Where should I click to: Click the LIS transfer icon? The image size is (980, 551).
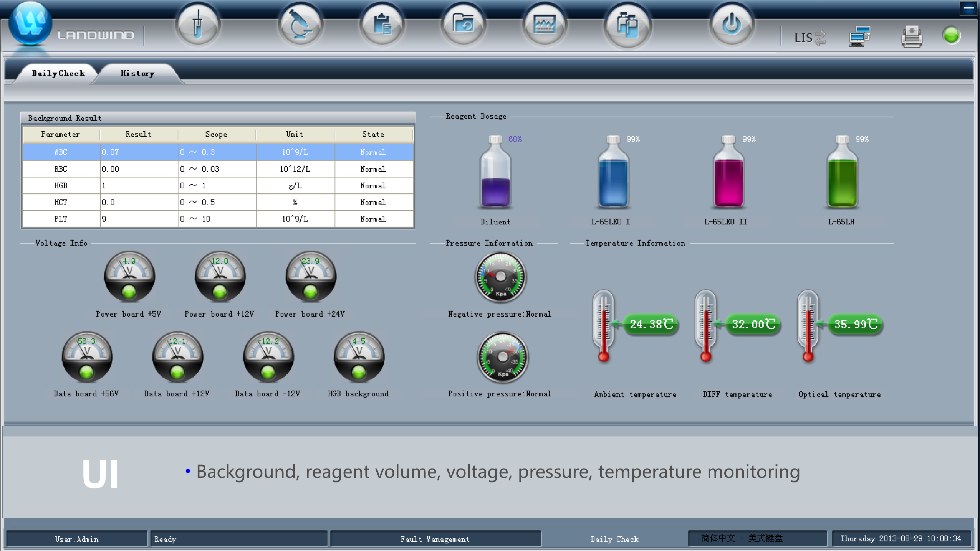pyautogui.click(x=809, y=38)
